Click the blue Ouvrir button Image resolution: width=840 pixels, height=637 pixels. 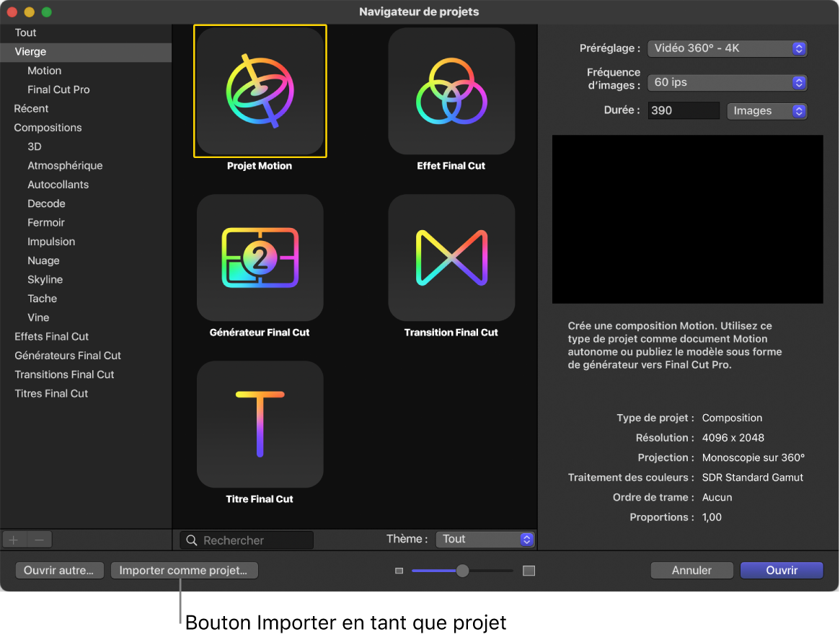click(x=782, y=571)
